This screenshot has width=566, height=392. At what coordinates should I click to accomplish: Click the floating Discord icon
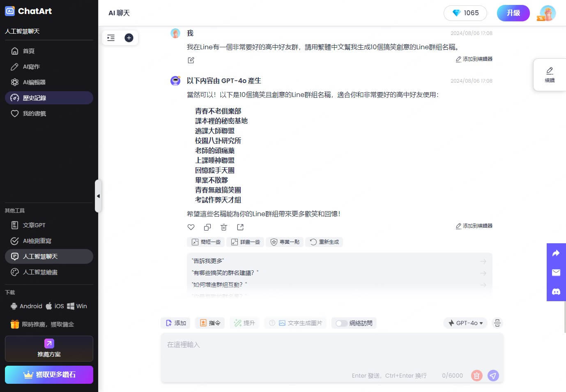click(556, 292)
